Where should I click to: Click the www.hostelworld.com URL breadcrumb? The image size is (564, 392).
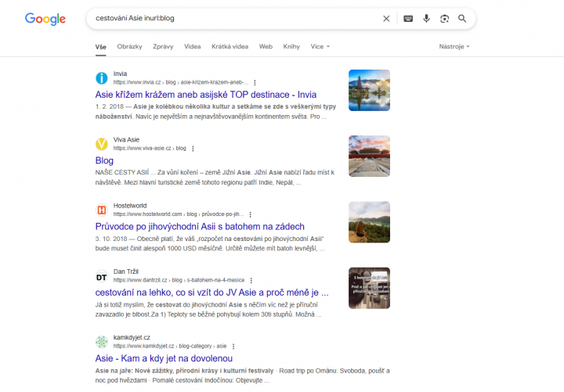coord(179,214)
